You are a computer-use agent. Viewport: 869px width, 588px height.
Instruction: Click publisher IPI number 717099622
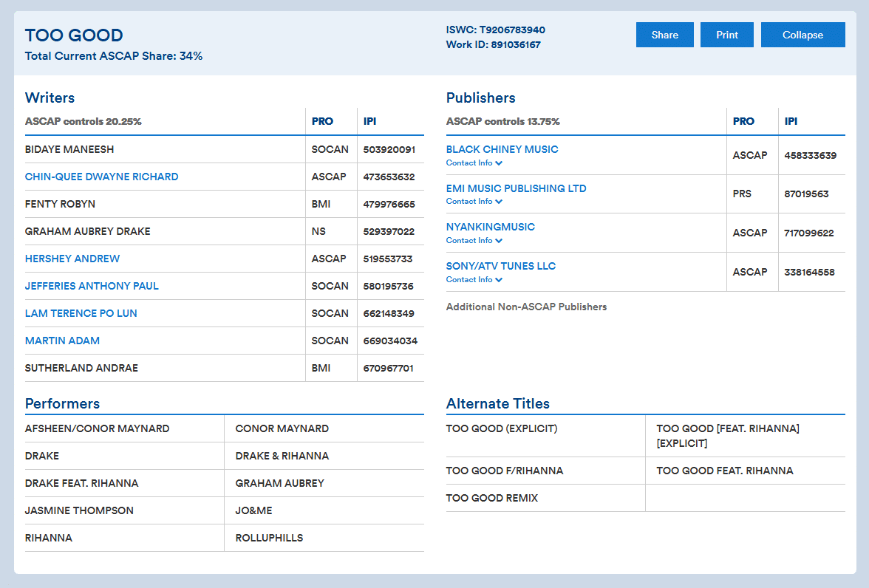click(809, 233)
